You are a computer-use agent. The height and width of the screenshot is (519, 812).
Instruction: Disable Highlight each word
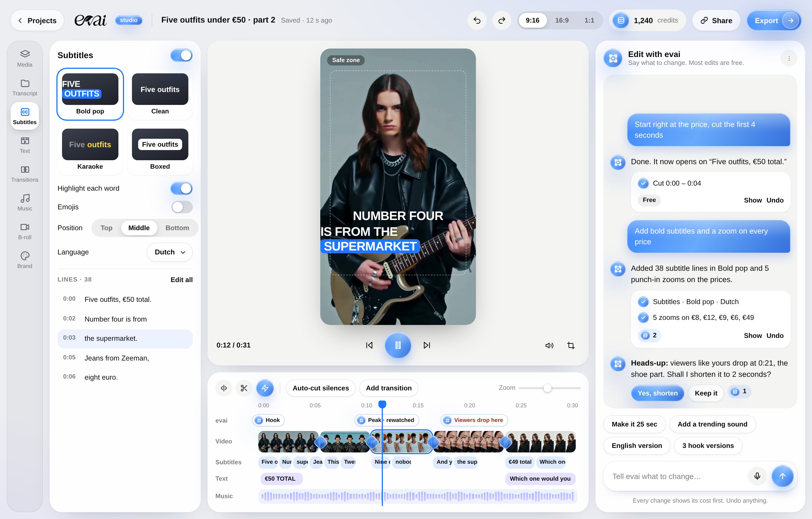(181, 188)
